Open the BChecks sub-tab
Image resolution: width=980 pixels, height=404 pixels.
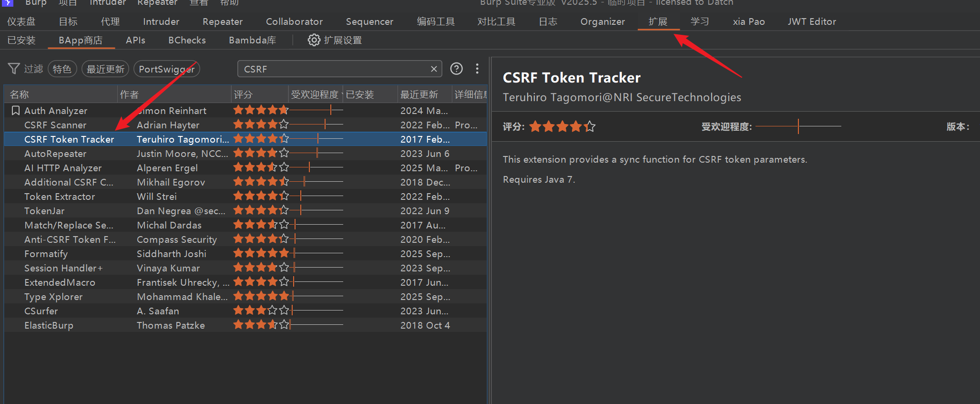[187, 41]
